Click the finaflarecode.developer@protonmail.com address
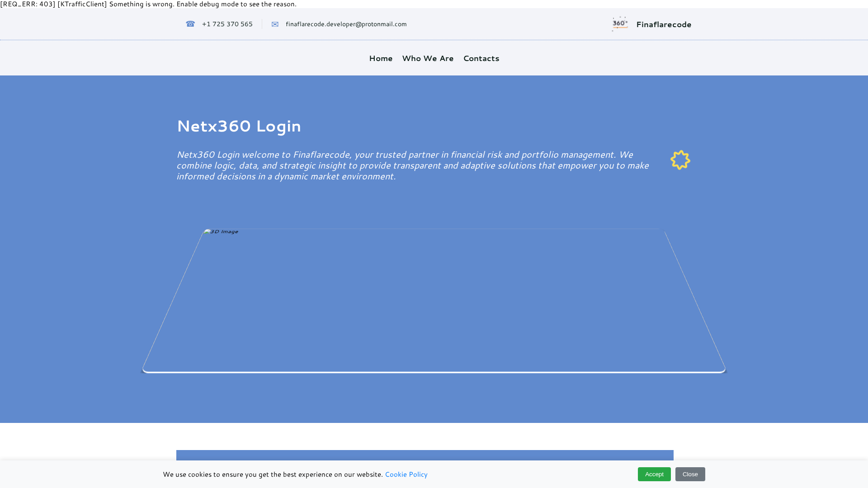This screenshot has height=488, width=868. point(346,24)
